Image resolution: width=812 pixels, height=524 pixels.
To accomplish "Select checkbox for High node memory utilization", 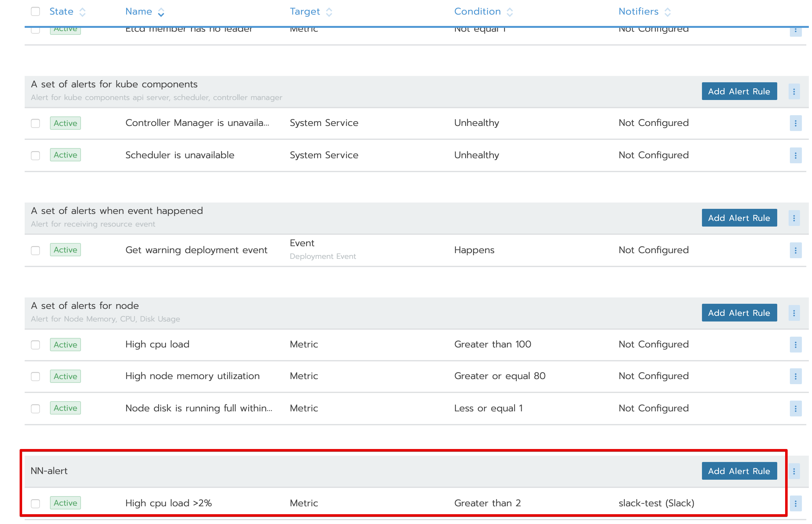I will (35, 376).
